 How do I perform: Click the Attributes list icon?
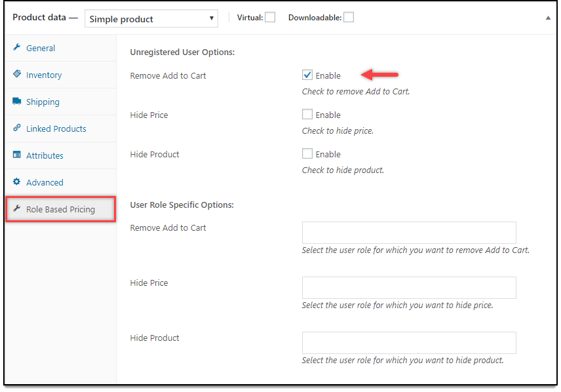click(x=17, y=155)
